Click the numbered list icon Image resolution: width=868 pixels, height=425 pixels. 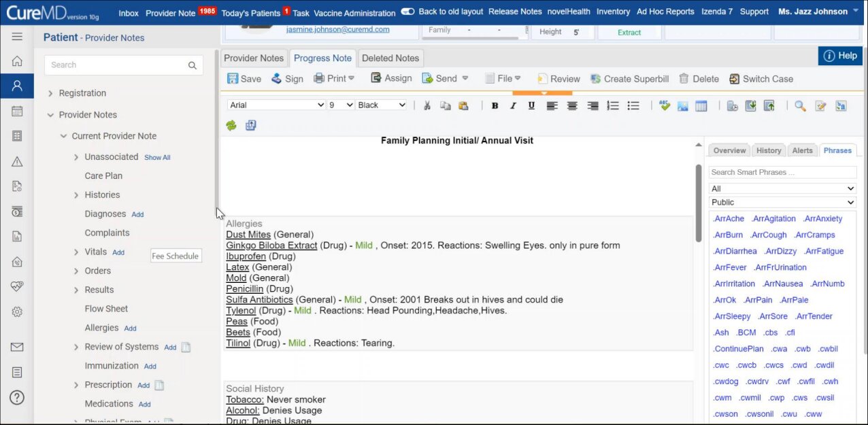[x=613, y=105]
